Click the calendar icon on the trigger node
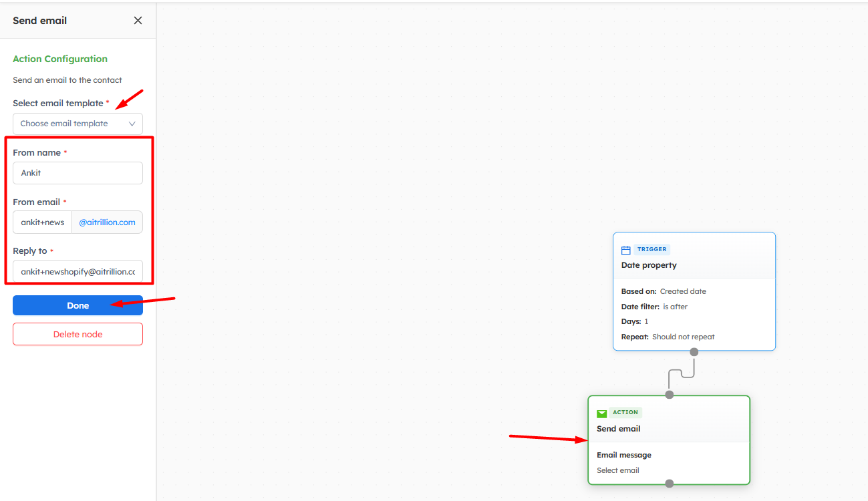The image size is (868, 501). tap(626, 250)
